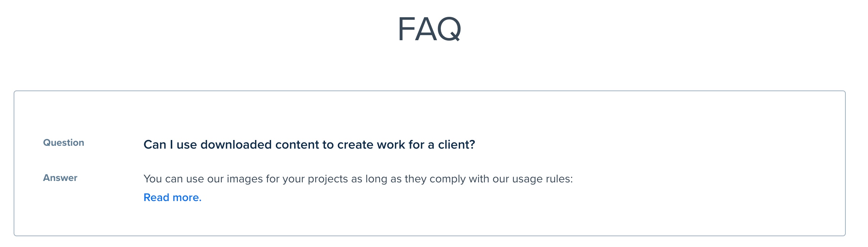Select the Answer label
The width and height of the screenshot is (868, 247).
coord(60,178)
